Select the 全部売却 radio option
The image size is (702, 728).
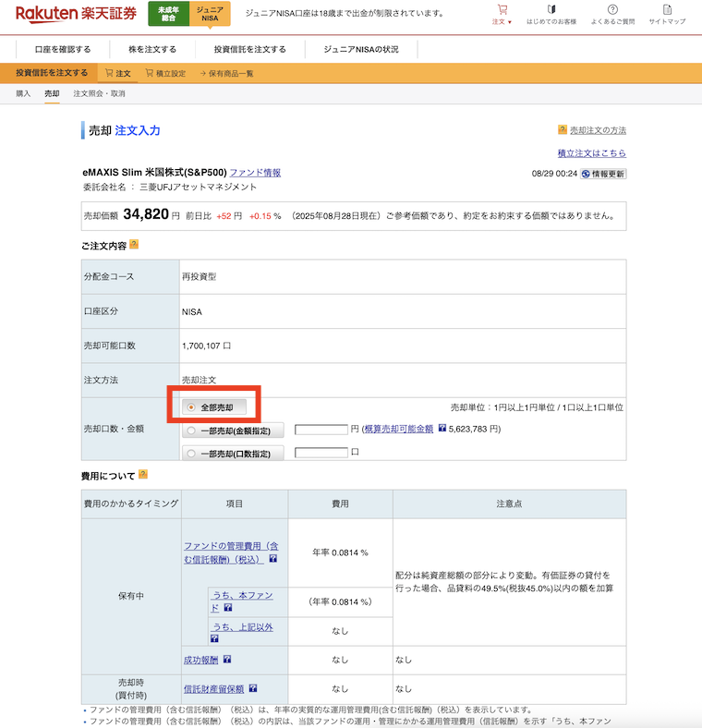coord(190,406)
